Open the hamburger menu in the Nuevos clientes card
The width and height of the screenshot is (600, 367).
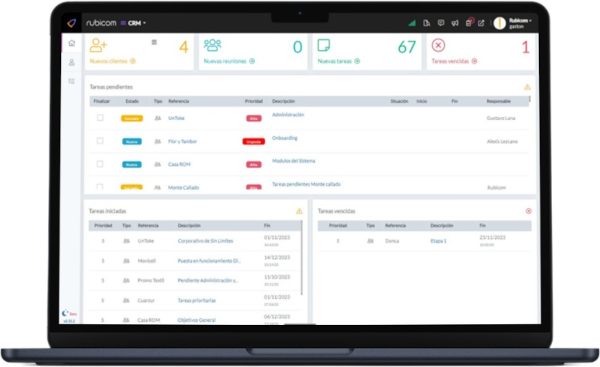(x=154, y=42)
